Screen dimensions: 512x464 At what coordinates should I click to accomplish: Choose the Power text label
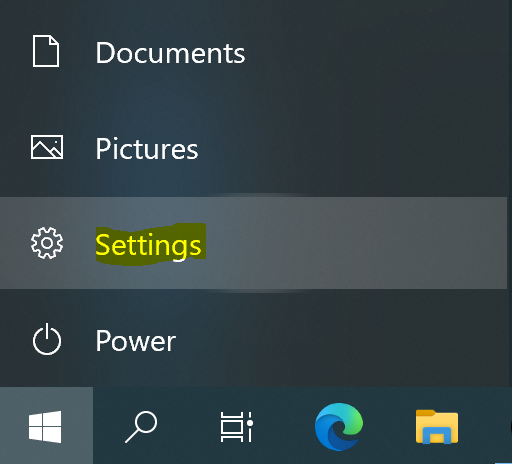(x=136, y=341)
